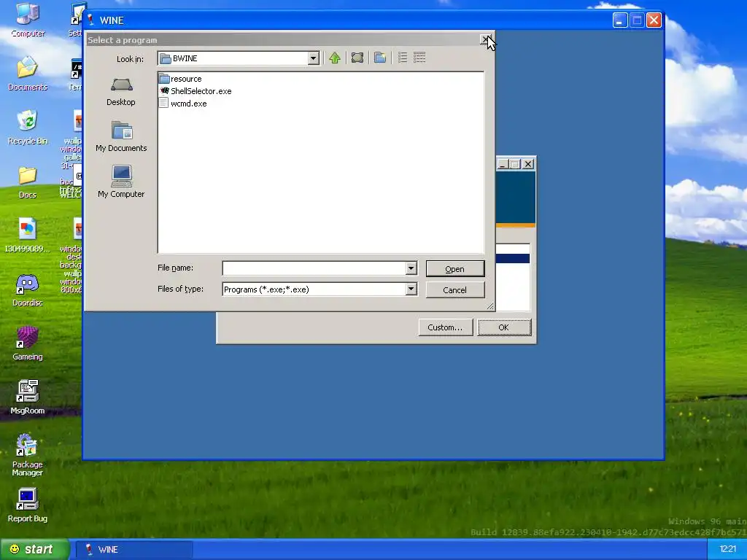Cancel the Select a program dialog
The height and width of the screenshot is (560, 747).
click(x=455, y=289)
